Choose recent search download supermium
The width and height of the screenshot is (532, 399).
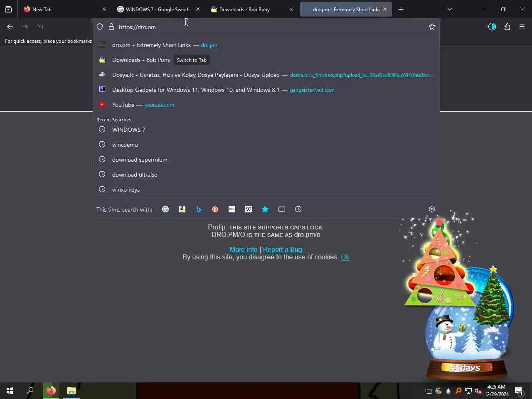[266, 160]
